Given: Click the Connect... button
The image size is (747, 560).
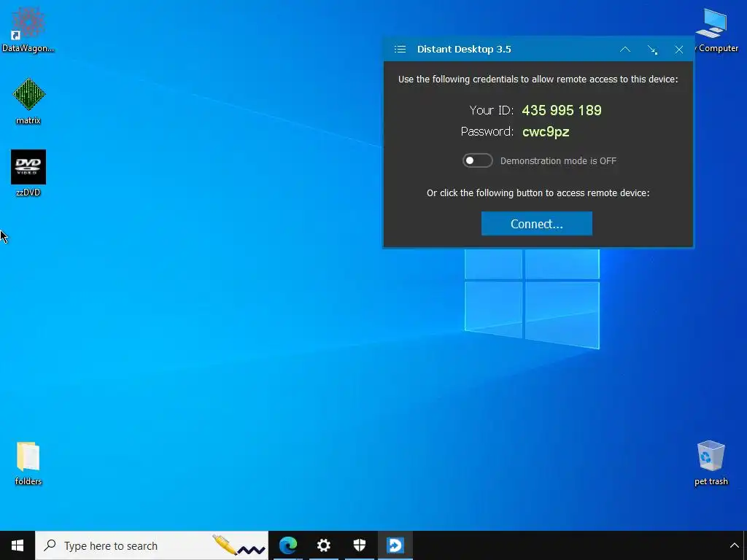Looking at the screenshot, I should pos(536,223).
